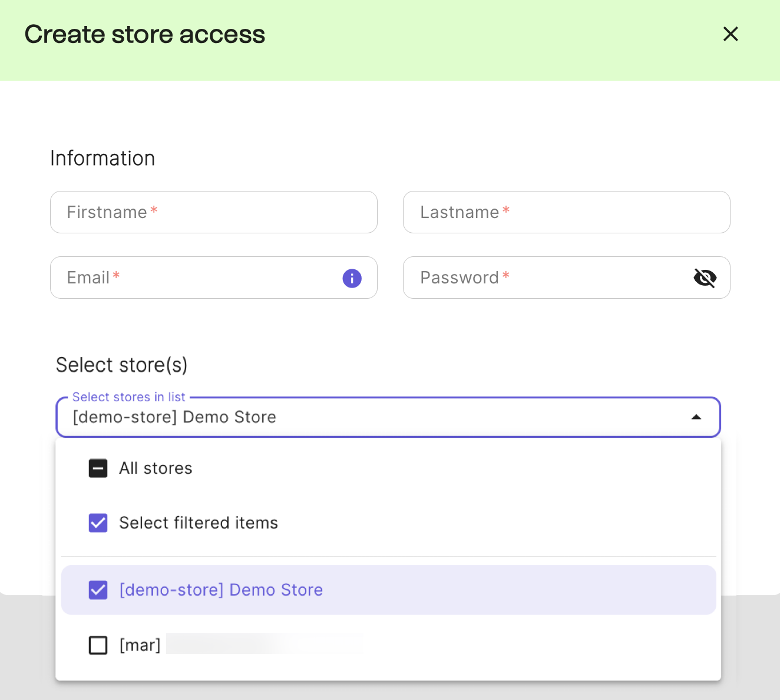Click the X to close the dialog
Screen dimensions: 780x700
731,34
